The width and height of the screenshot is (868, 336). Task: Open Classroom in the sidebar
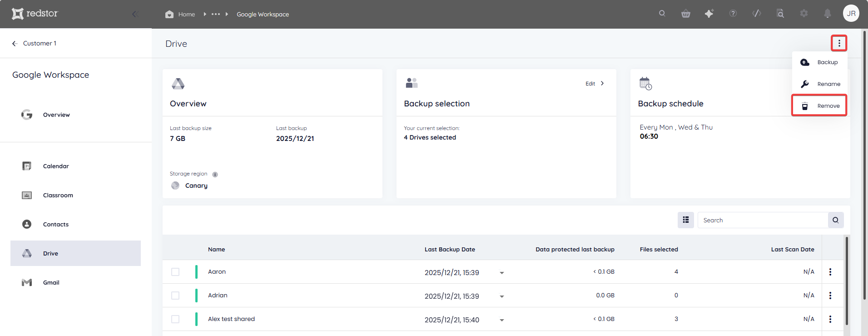(75, 195)
